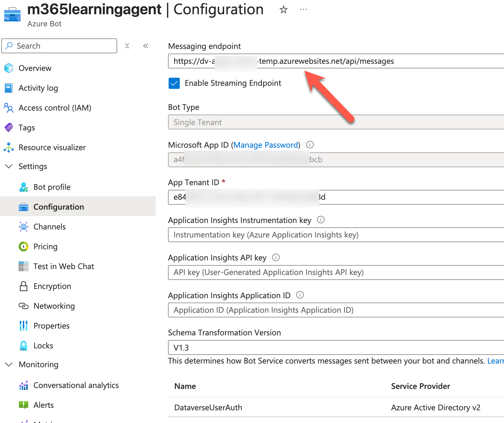Click the Properties bars icon
This screenshot has width=504, height=423.
tap(24, 326)
